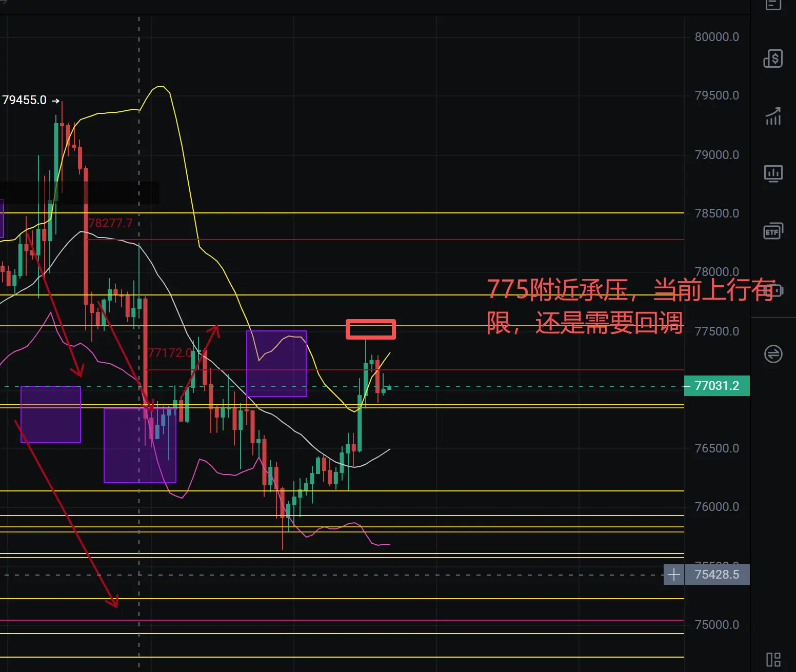Image resolution: width=796 pixels, height=672 pixels.
Task: Open the dollar document icon in sidebar
Action: pyautogui.click(x=773, y=58)
